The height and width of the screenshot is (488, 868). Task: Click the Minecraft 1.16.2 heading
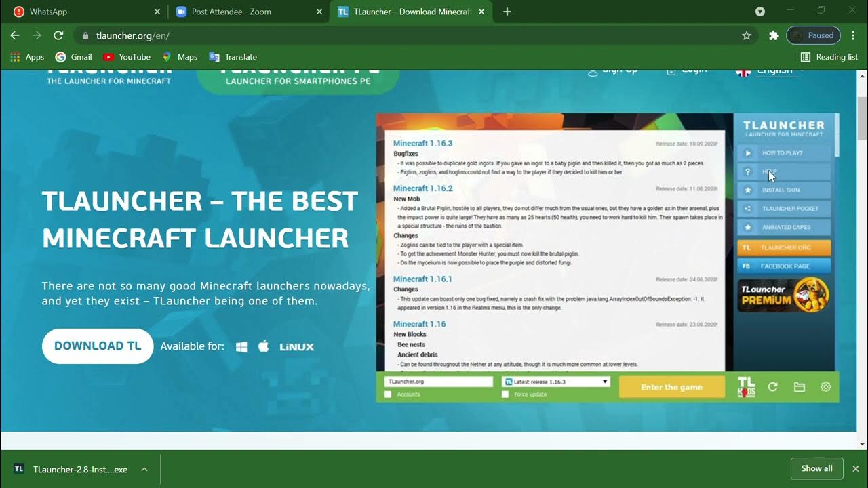point(423,188)
